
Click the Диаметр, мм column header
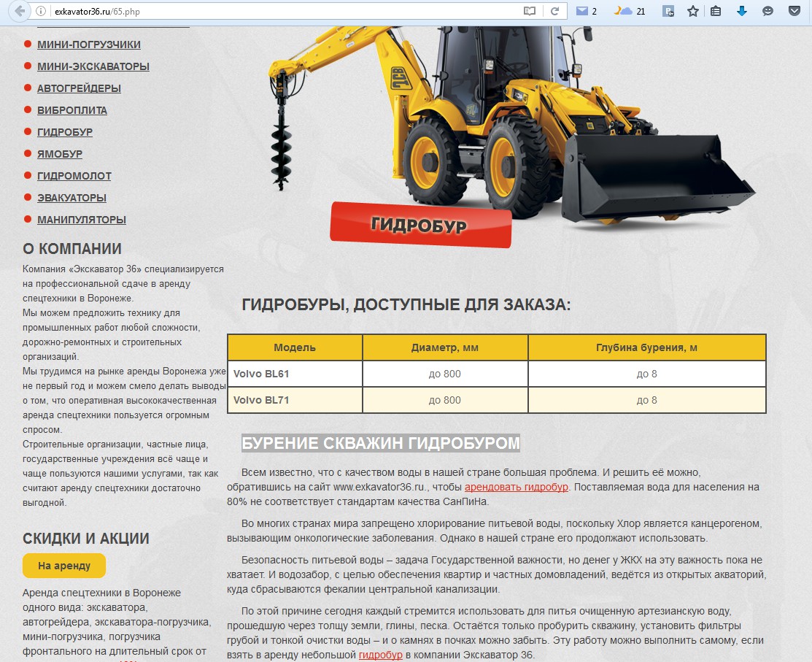pos(445,347)
